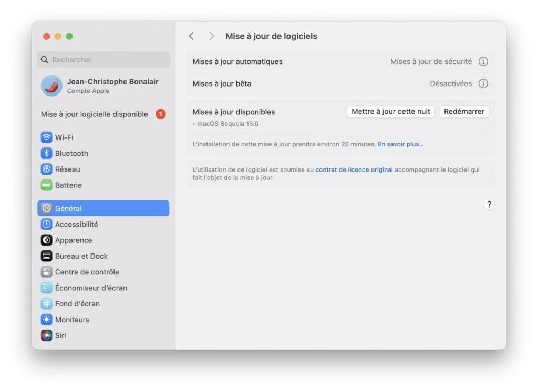Click the red update badge

coord(161,114)
